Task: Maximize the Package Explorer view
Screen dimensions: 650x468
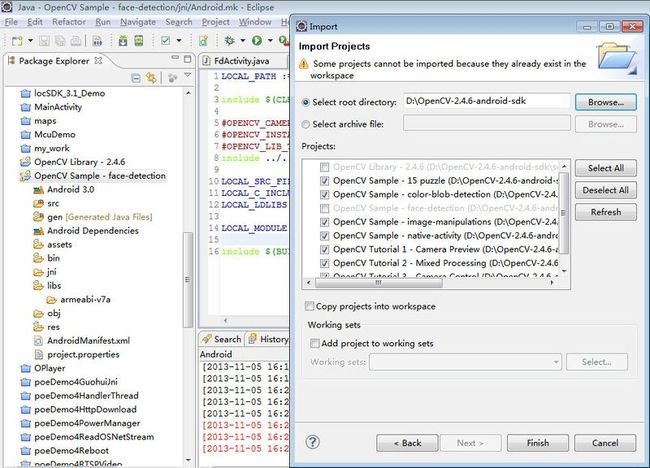Action: 188,59
